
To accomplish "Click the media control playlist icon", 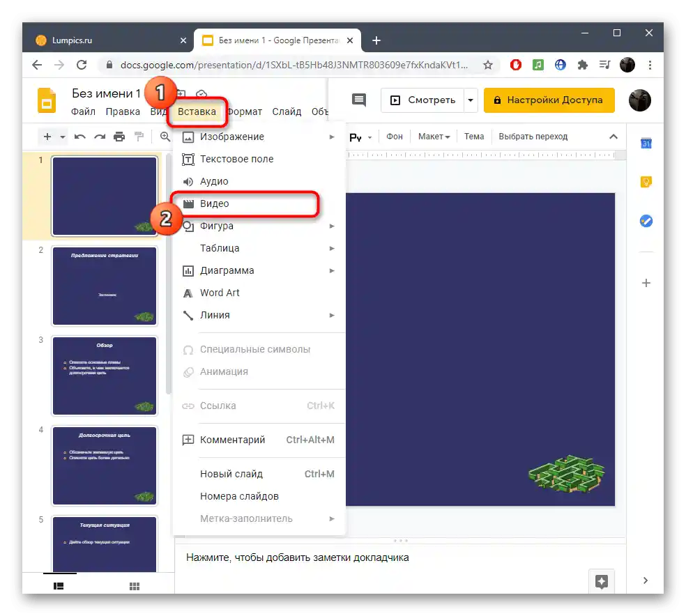I will pyautogui.click(x=604, y=65).
